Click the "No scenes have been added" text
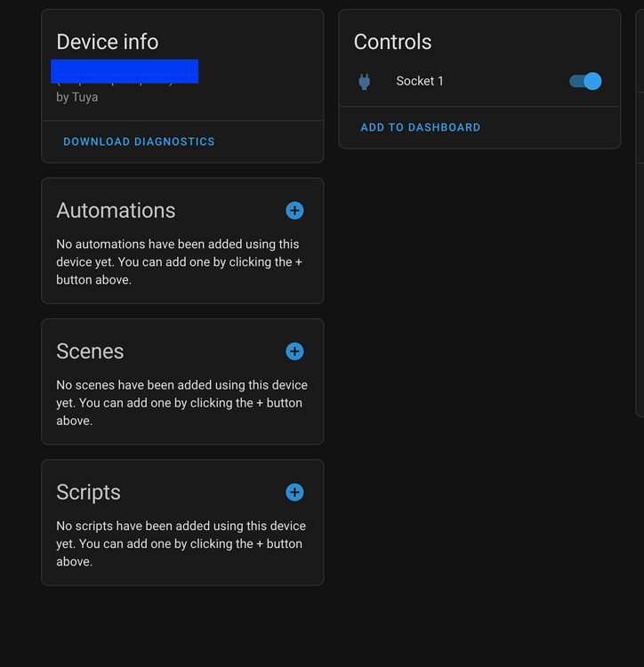Image resolution: width=644 pixels, height=667 pixels. [x=181, y=403]
